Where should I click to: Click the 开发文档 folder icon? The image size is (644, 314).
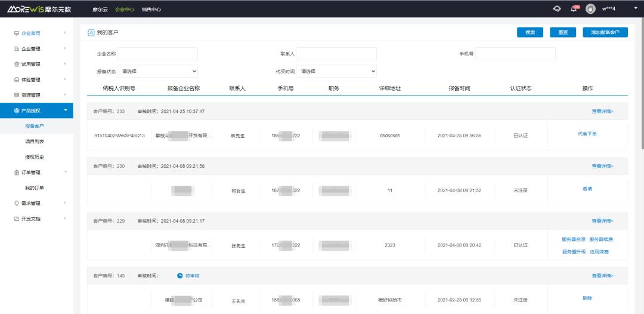pos(17,219)
